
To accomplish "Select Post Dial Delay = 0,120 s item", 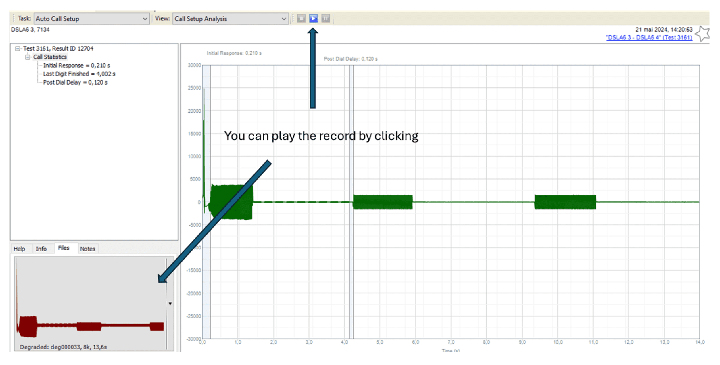I will 75,83.
